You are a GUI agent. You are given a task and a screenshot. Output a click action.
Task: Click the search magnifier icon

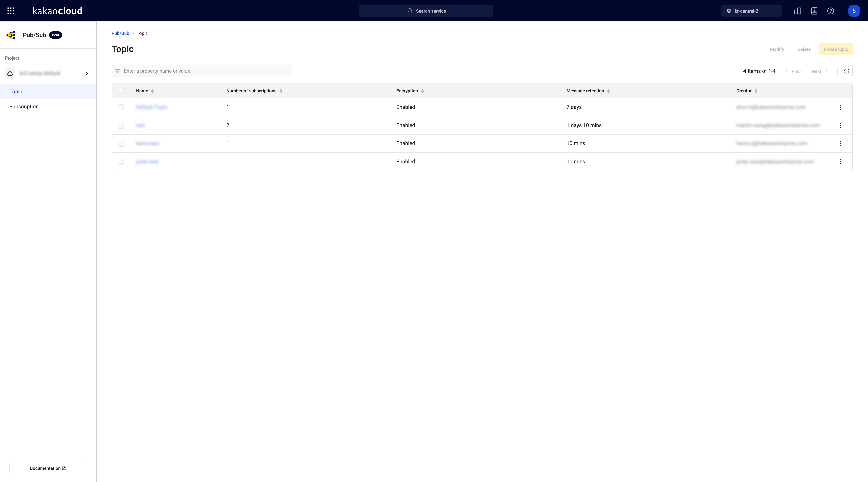coord(410,11)
